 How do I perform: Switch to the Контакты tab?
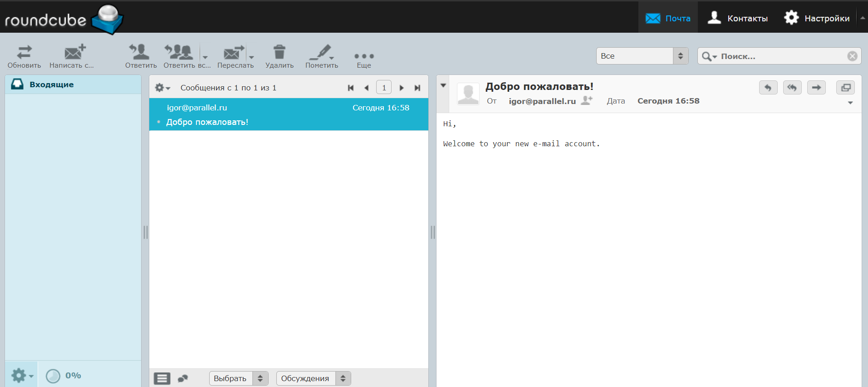click(x=738, y=18)
